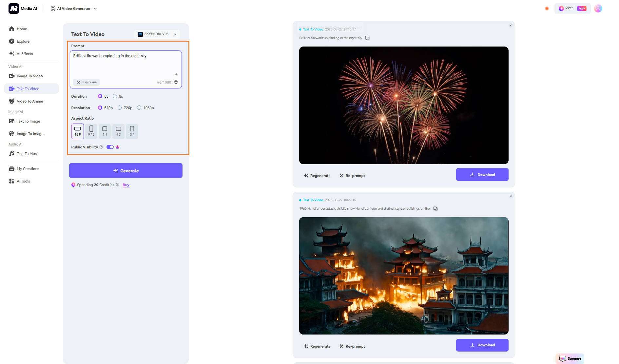This screenshot has height=364, width=619.
Task: Click the Inspire me button
Action: click(87, 82)
